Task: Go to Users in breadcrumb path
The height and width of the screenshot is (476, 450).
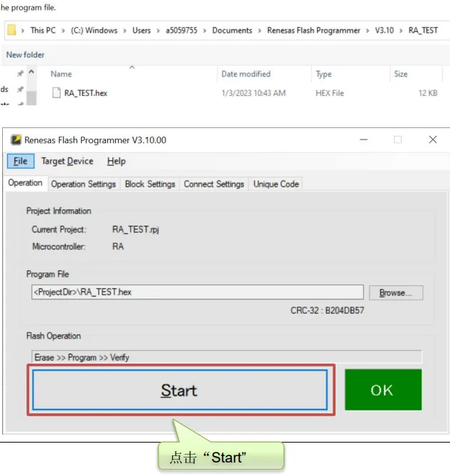Action: tap(141, 31)
